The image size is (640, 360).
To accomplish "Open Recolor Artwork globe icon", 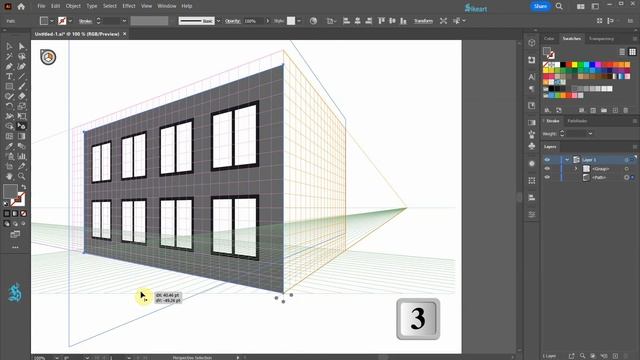I will [313, 21].
